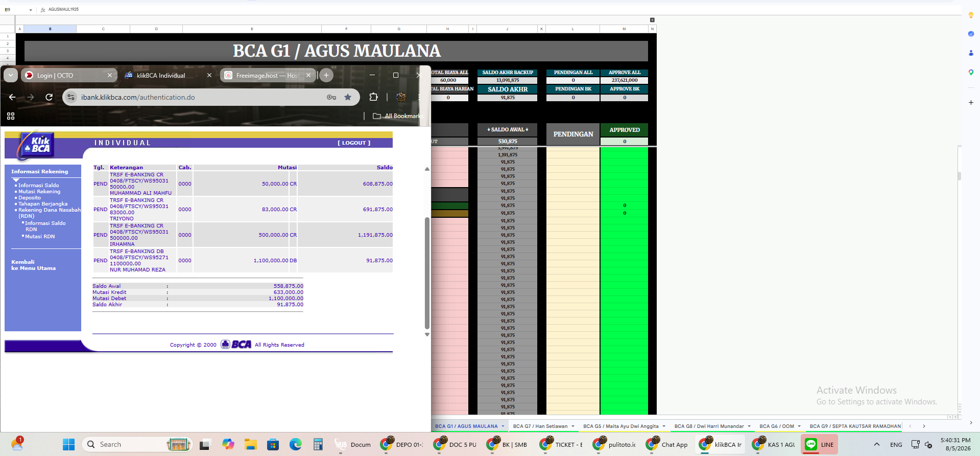Open the All Bookmarks folder

[x=398, y=116]
